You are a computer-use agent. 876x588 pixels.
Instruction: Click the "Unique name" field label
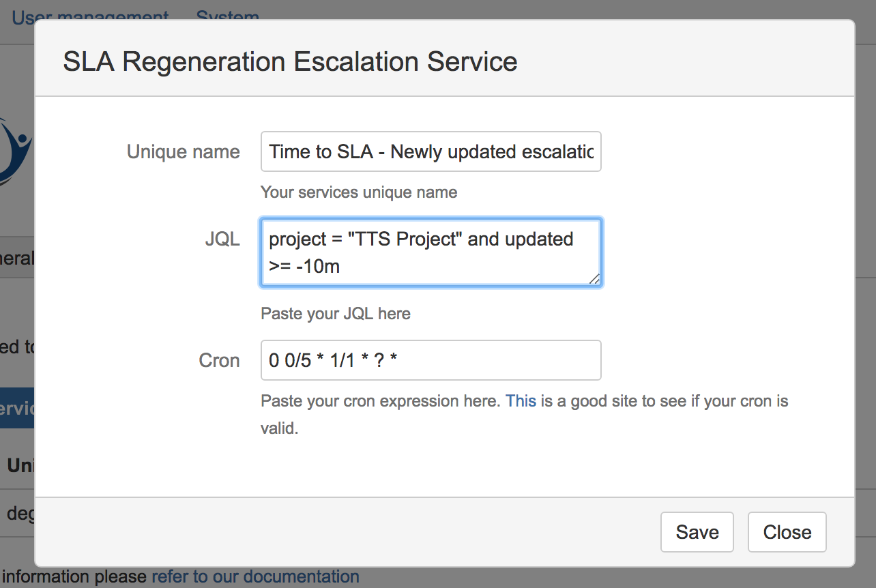[183, 151]
